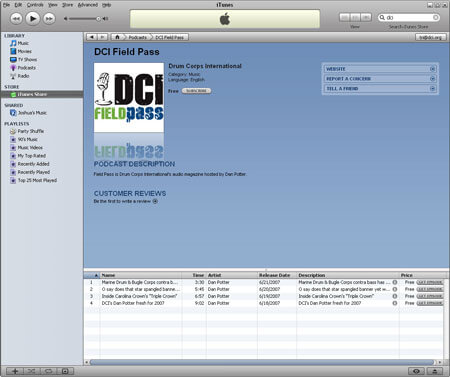Open Report a Concern arrow
This screenshot has height=377, width=450.
pos(432,79)
